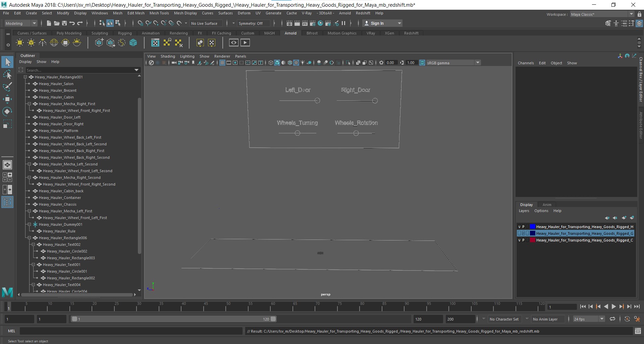The image size is (644, 344).
Task: Toggle the viewport grid display
Action: [222, 63]
